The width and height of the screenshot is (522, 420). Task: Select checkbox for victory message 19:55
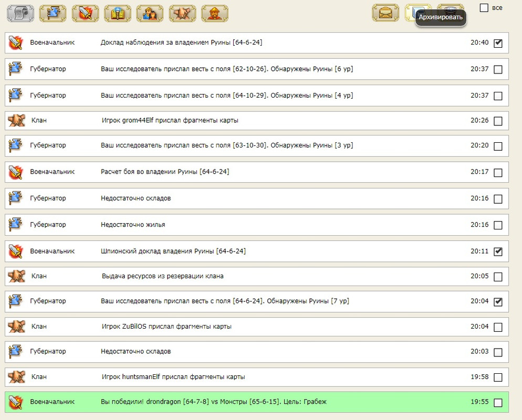498,403
